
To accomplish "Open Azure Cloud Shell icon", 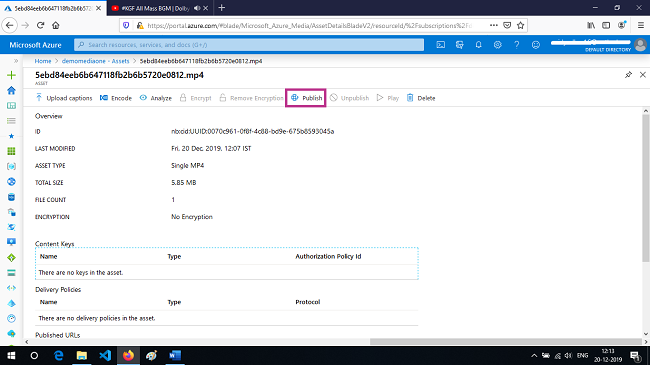I will click(441, 45).
